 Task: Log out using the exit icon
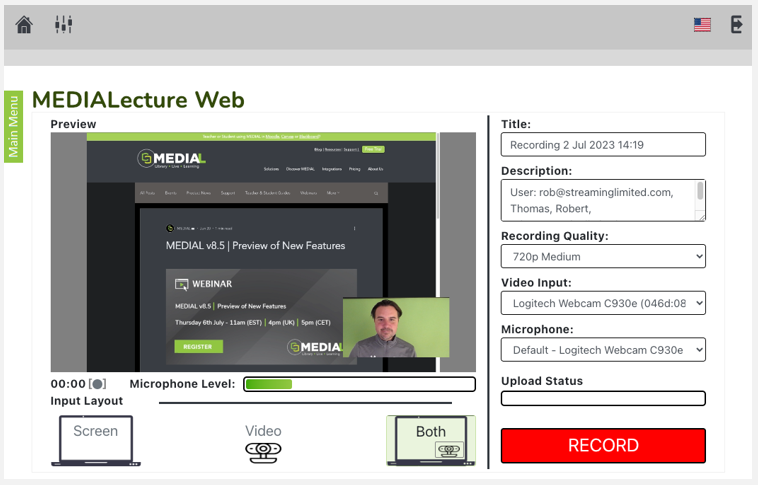736,24
